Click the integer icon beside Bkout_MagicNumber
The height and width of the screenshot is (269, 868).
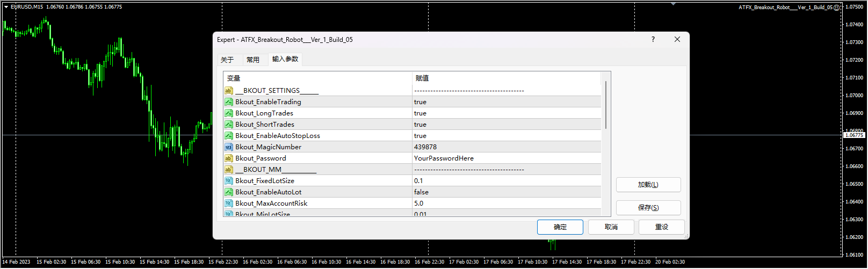point(228,147)
